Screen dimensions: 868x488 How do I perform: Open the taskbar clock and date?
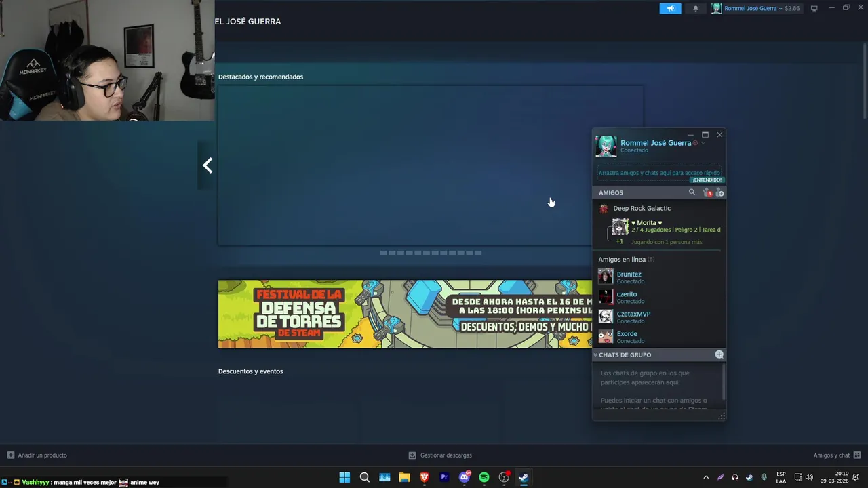pos(835,477)
